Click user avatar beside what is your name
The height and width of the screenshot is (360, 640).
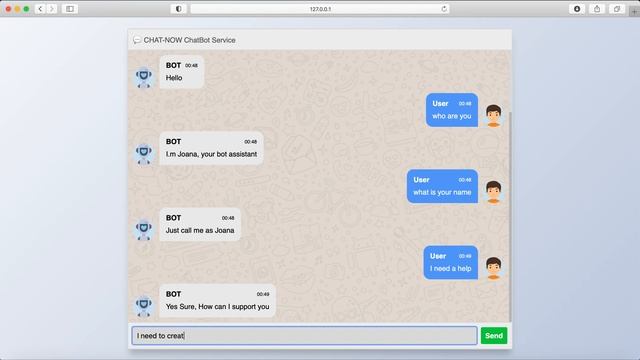(x=493, y=192)
